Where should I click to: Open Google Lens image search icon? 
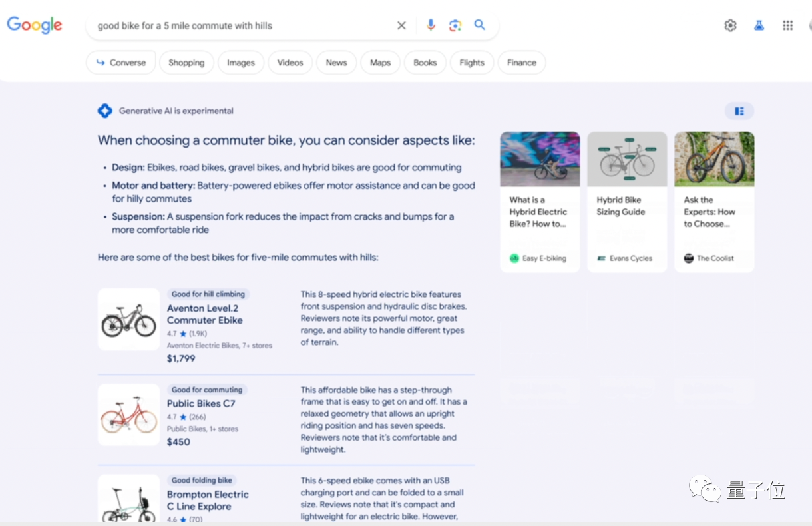click(455, 25)
